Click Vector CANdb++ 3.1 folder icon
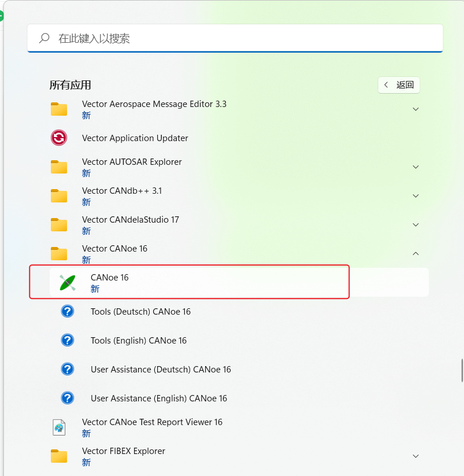464x476 pixels. click(59, 196)
